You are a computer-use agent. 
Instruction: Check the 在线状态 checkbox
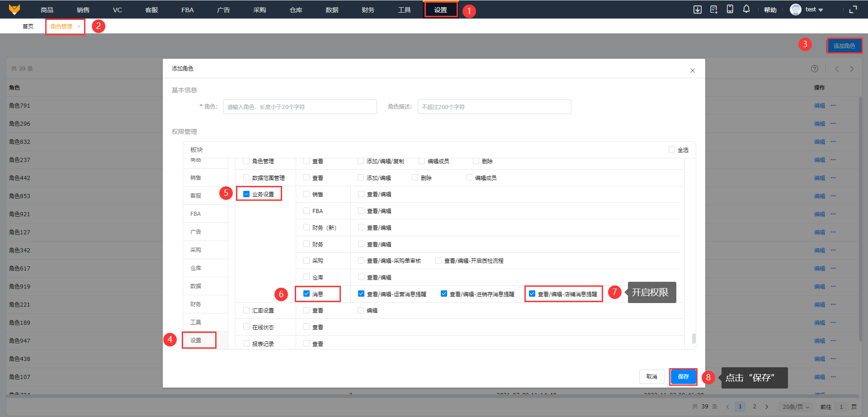click(x=246, y=327)
